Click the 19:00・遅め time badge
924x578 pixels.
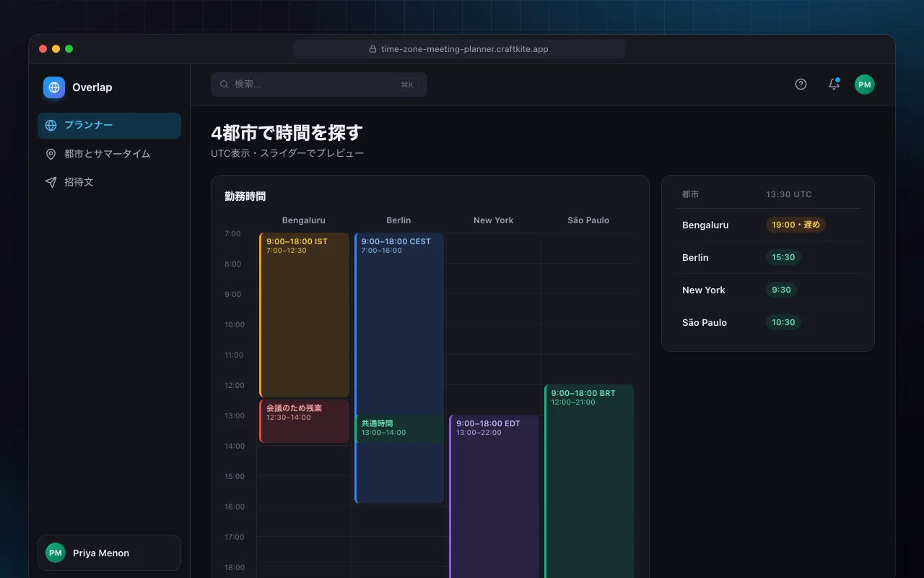pyautogui.click(x=796, y=225)
